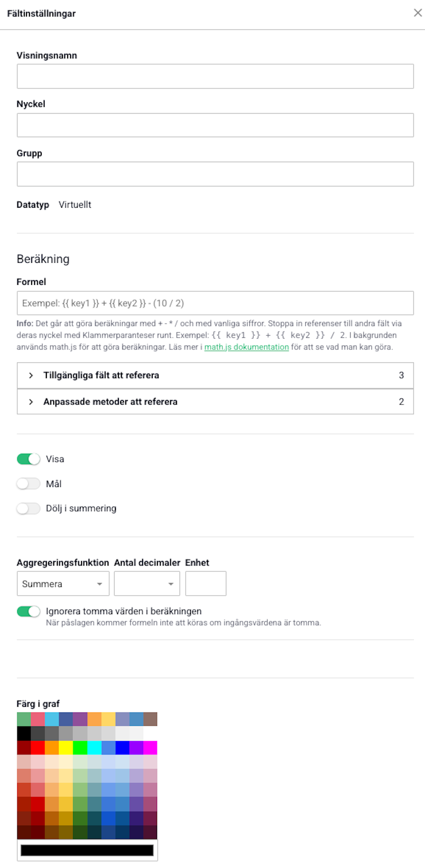Click the Formel formula input
This screenshot has height=868, width=425.
pos(215,303)
